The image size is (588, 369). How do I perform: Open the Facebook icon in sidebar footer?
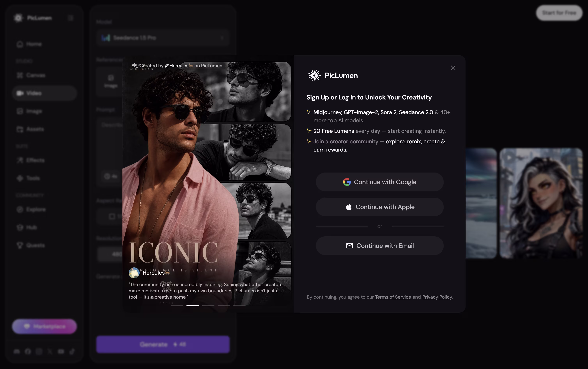(x=28, y=351)
